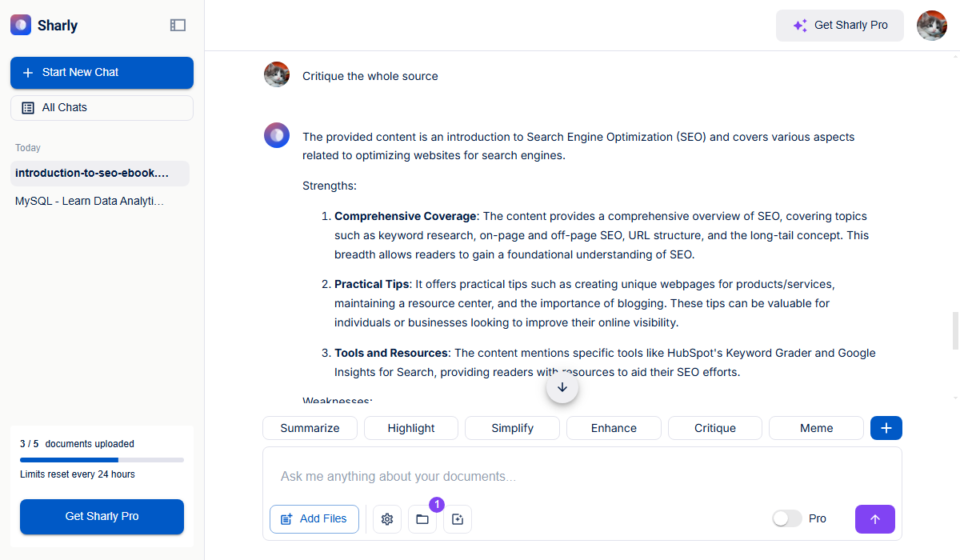Select the Critique quick action
This screenshot has width=960, height=560.
[x=714, y=428]
